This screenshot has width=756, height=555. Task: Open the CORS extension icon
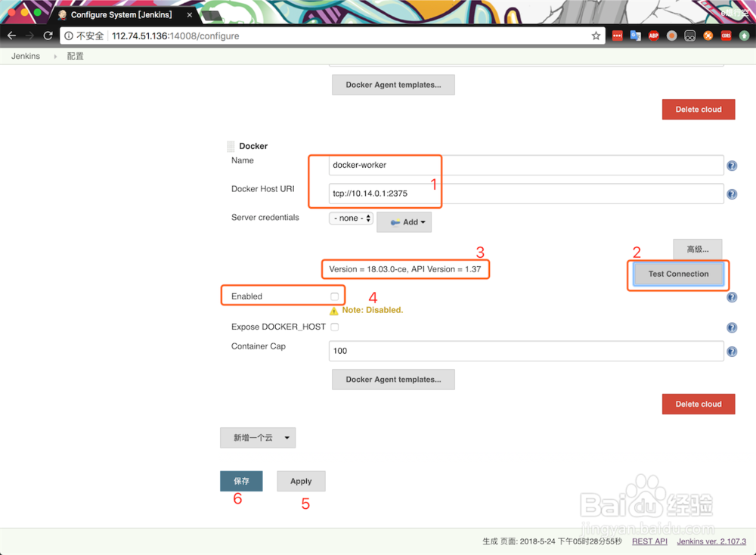726,36
